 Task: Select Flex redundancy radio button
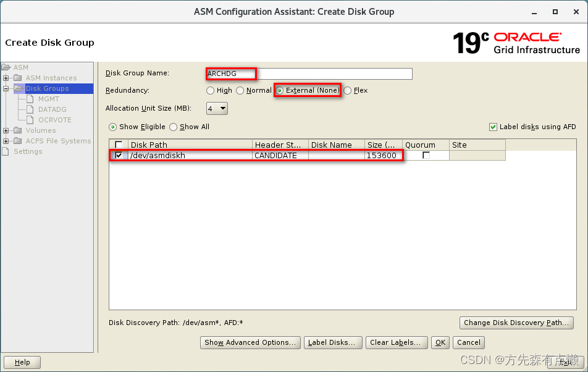tap(348, 91)
